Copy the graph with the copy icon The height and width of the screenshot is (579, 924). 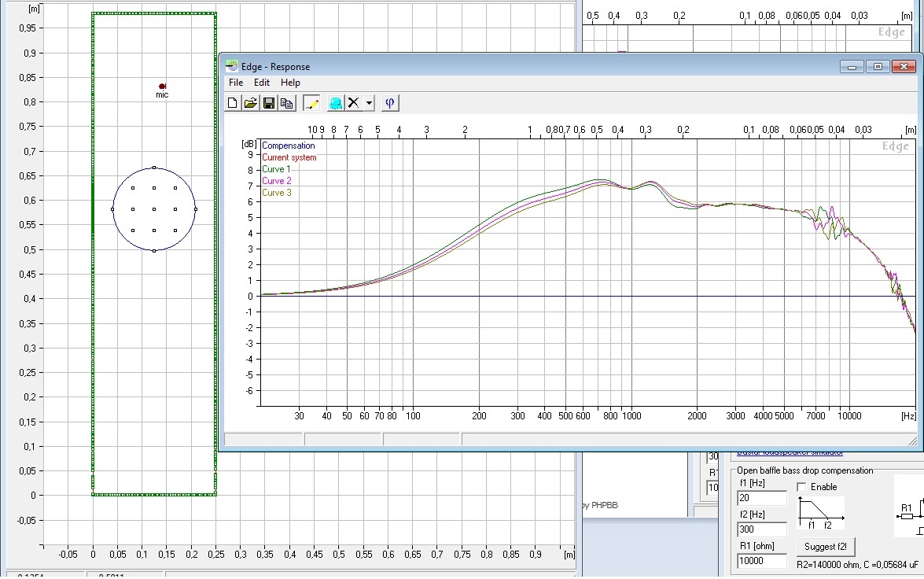coord(287,103)
